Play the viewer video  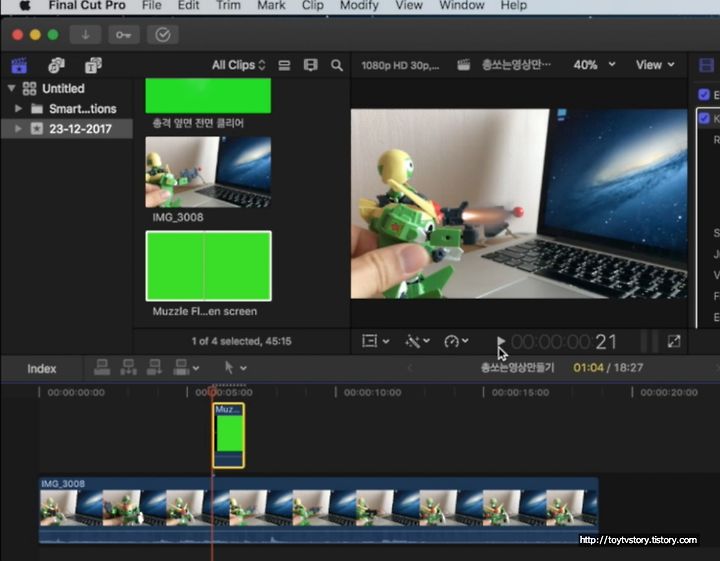point(501,341)
